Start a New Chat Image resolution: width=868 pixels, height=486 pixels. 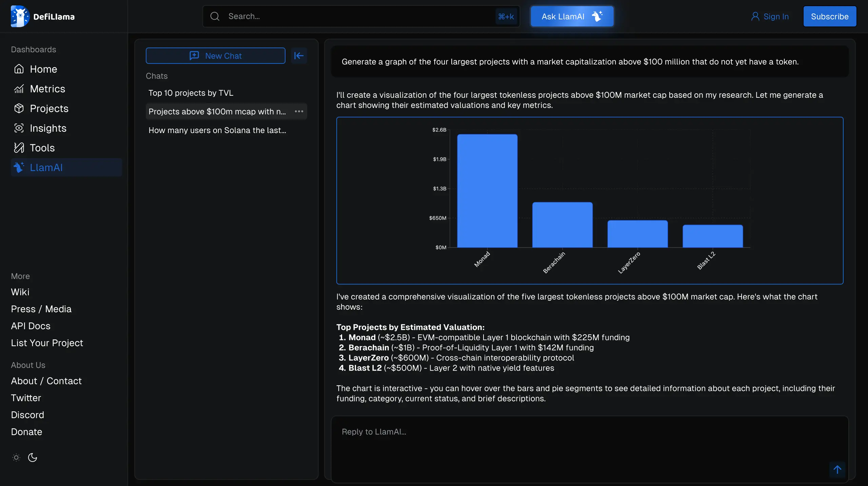tap(216, 56)
